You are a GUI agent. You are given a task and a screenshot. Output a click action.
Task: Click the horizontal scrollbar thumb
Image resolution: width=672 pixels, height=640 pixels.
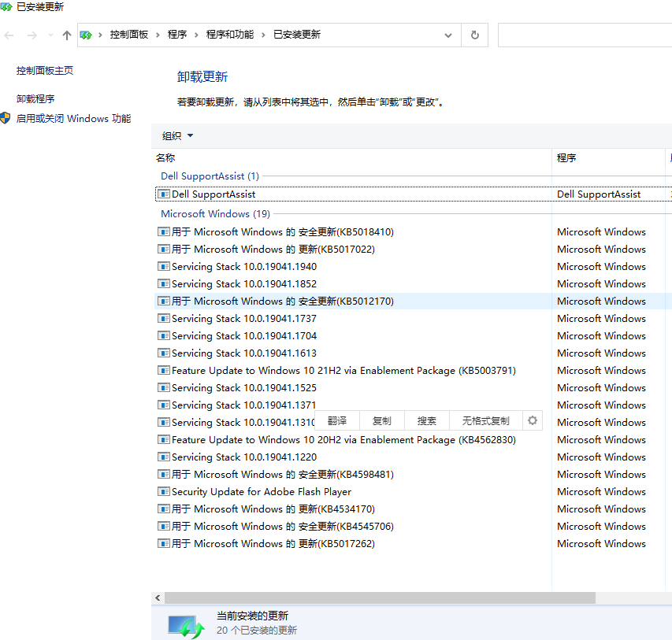[381, 597]
